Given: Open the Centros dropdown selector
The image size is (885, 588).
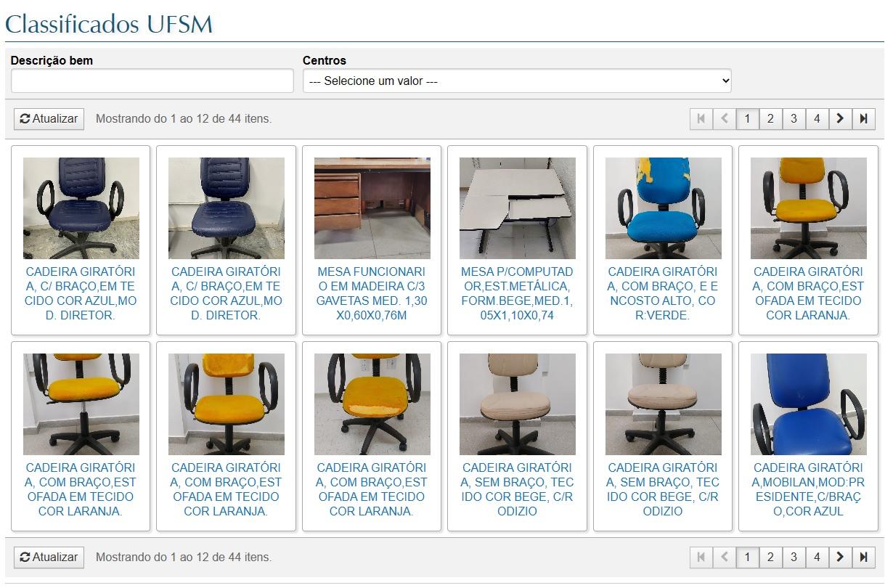Looking at the screenshot, I should coord(517,81).
